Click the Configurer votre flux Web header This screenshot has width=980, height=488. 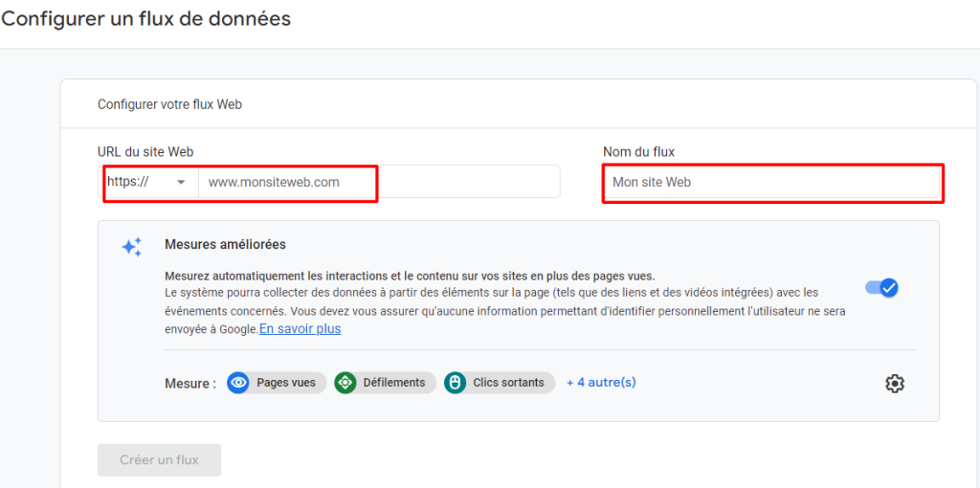pyautogui.click(x=170, y=104)
